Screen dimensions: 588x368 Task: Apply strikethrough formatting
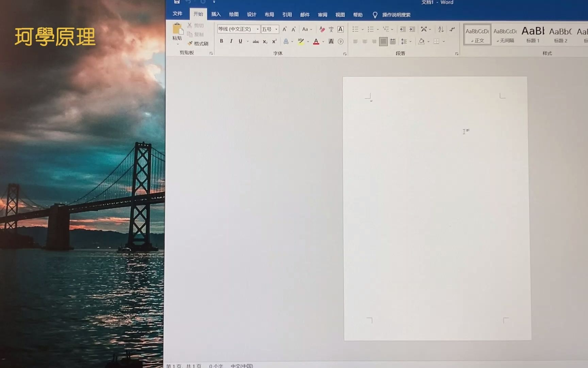[x=256, y=42]
